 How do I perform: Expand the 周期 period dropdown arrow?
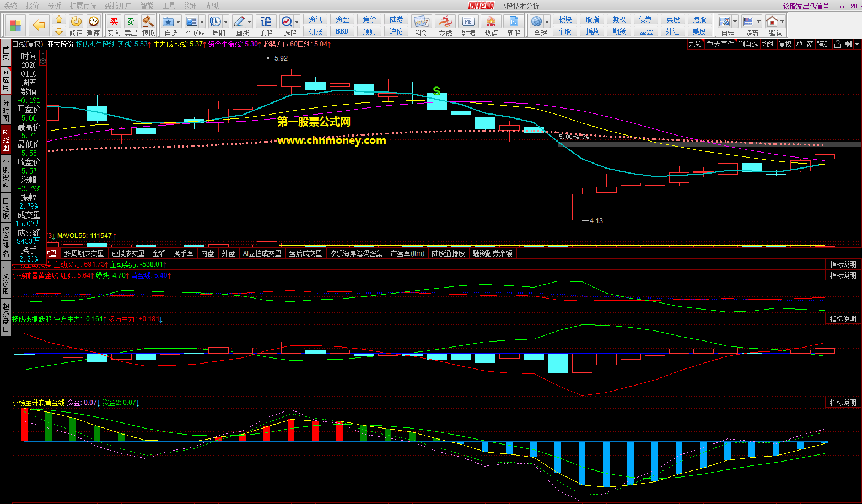(x=226, y=22)
